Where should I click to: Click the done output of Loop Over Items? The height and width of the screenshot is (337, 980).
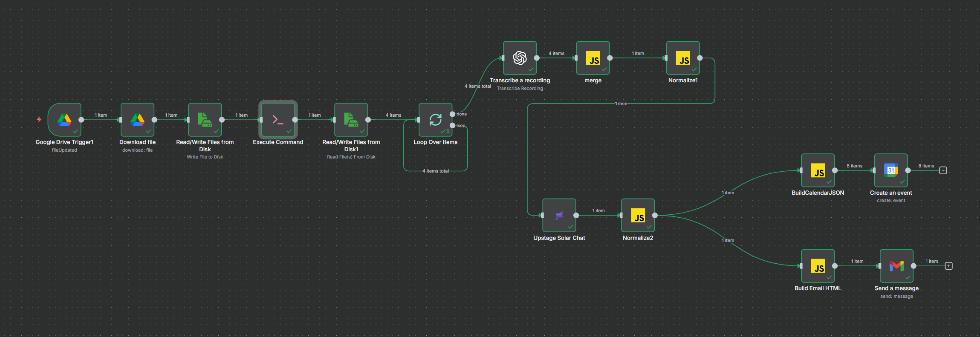(x=452, y=114)
